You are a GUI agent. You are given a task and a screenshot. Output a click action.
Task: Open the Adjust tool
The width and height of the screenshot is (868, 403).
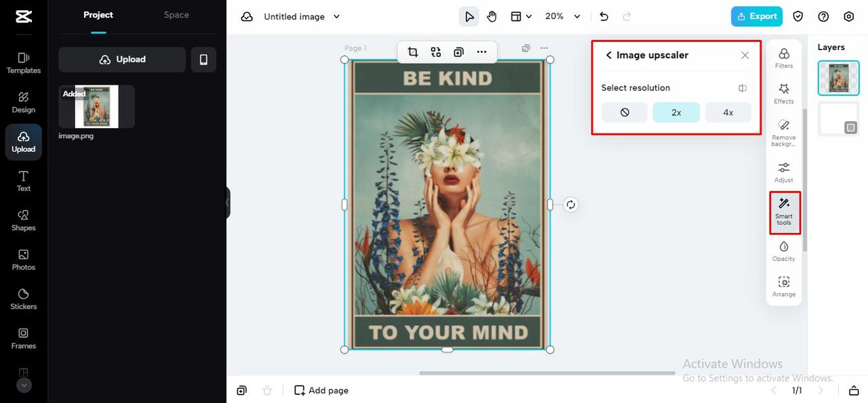[784, 172]
